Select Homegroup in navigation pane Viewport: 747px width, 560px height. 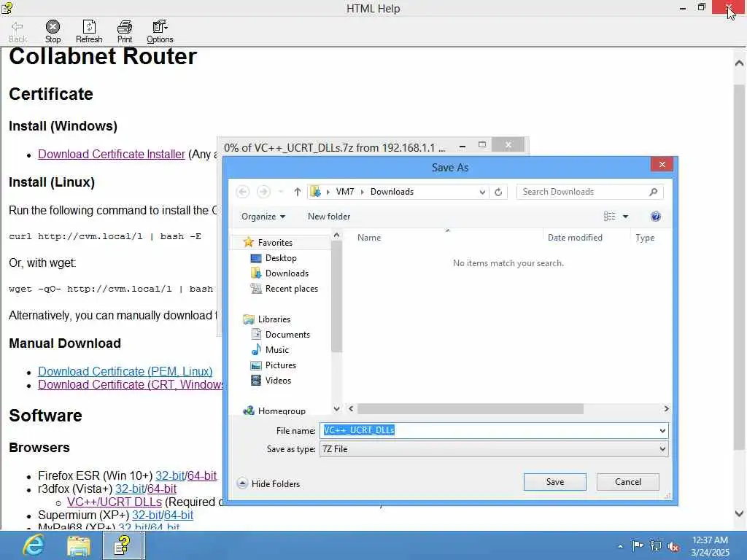pos(282,411)
